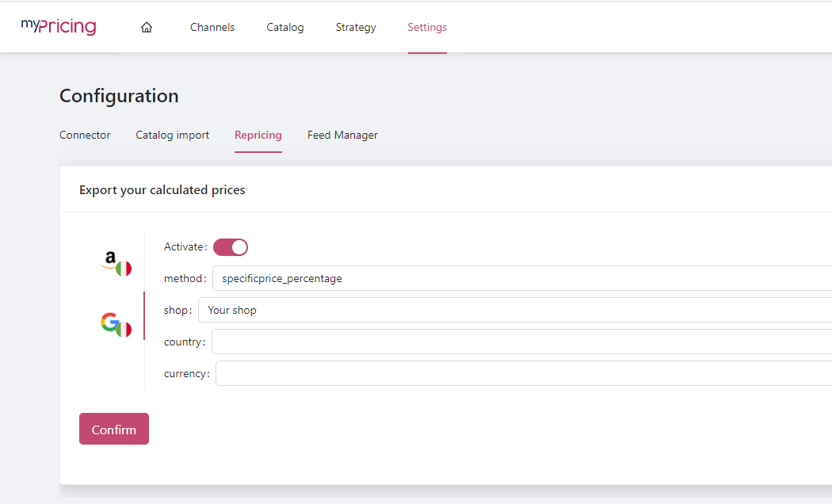The height and width of the screenshot is (504, 832).
Task: Open the Settings menu
Action: pos(427,27)
